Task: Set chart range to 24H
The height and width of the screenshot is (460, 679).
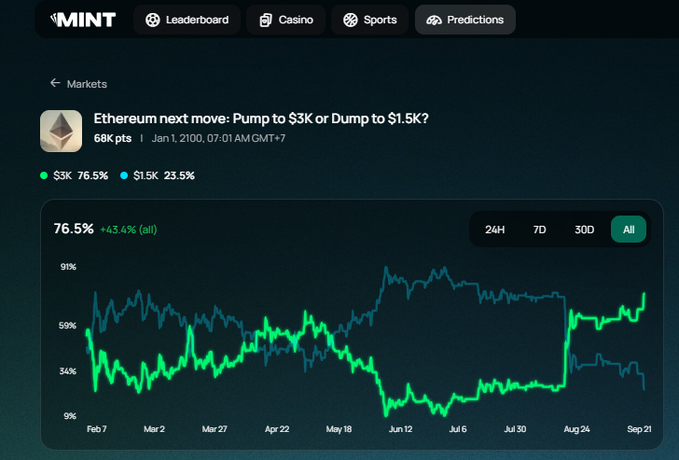Action: tap(495, 230)
